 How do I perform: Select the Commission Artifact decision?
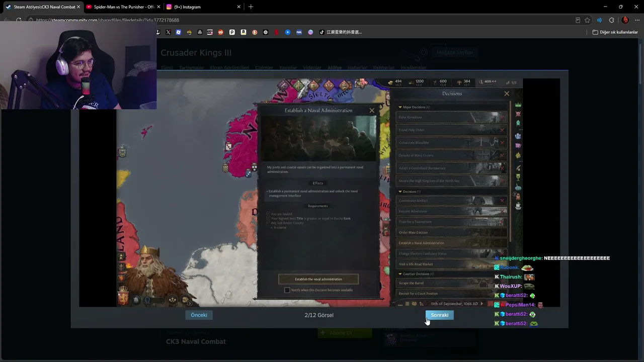tap(452, 201)
